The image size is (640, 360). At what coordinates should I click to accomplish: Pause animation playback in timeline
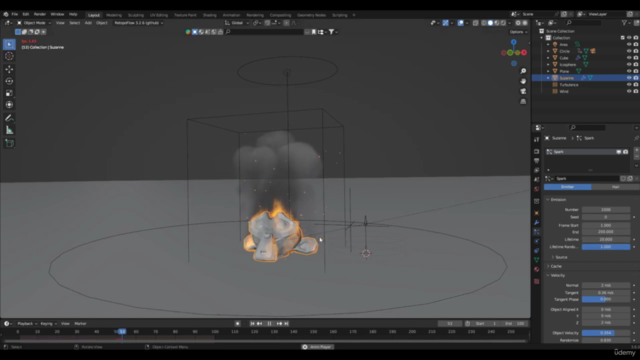click(x=269, y=324)
